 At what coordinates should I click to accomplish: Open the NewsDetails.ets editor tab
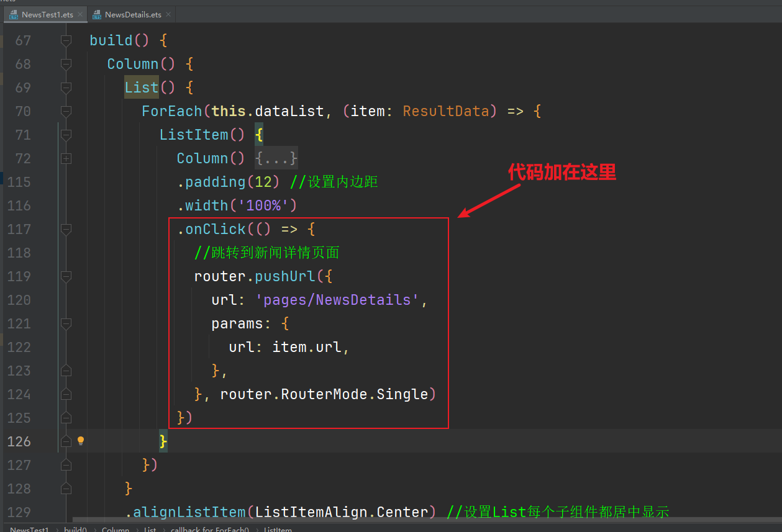(x=133, y=14)
